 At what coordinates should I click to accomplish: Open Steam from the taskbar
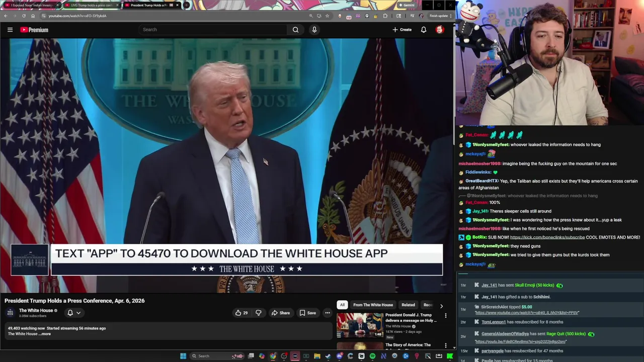point(328,356)
